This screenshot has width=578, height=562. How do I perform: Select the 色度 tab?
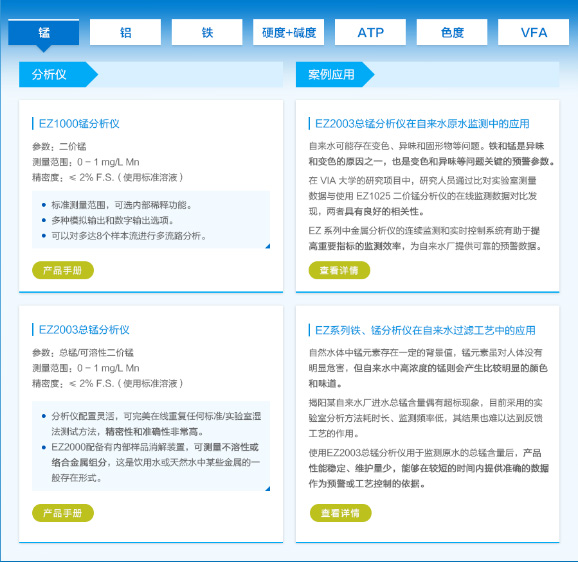(452, 32)
